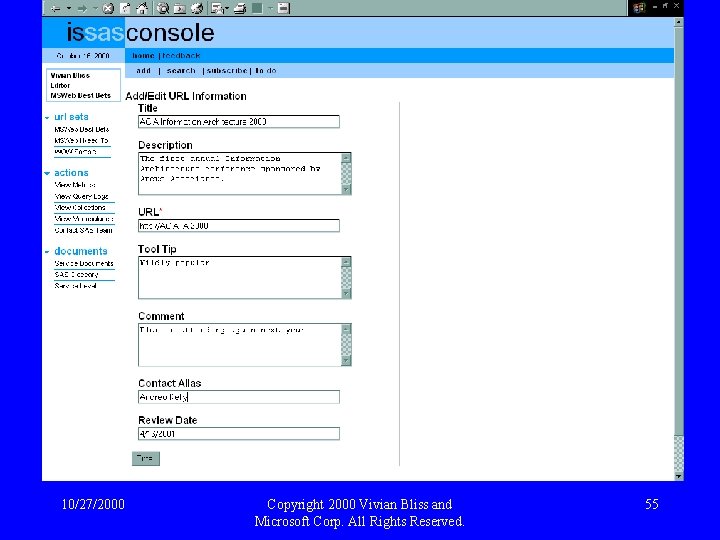The height and width of the screenshot is (540, 720).
Task: Open the home navigation link
Action: [143, 56]
